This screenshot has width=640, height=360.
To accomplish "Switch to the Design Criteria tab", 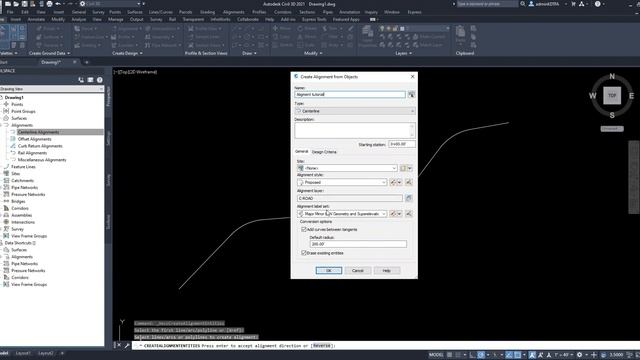I will coord(324,152).
